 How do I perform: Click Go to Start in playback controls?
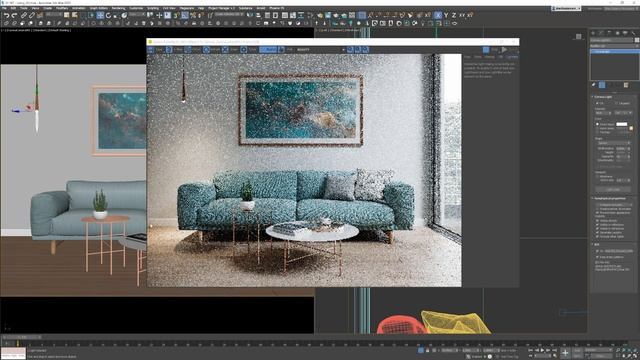(531, 350)
